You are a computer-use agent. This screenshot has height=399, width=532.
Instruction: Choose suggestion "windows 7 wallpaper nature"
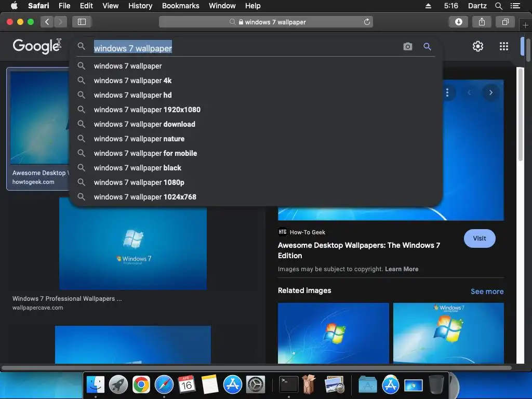pyautogui.click(x=256, y=139)
